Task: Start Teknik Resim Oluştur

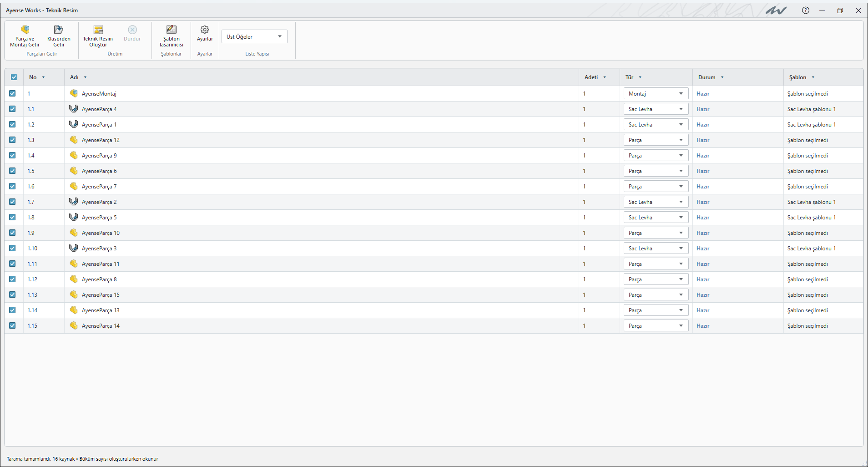Action: point(98,36)
